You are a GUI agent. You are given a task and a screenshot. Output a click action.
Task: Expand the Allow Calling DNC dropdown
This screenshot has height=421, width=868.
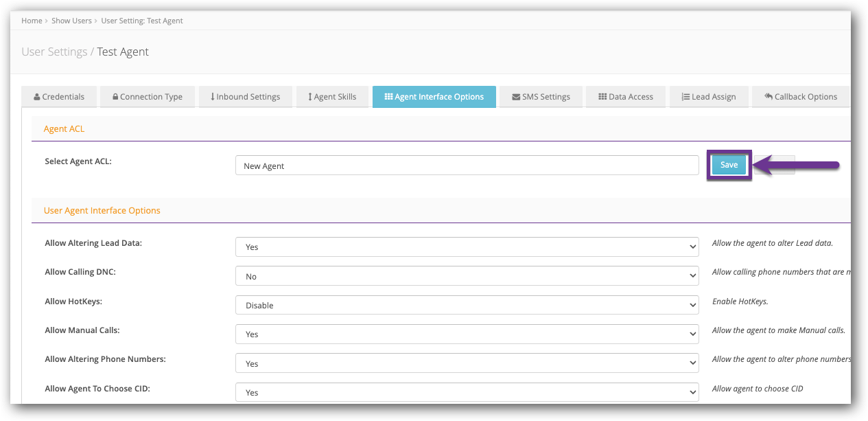(x=467, y=276)
